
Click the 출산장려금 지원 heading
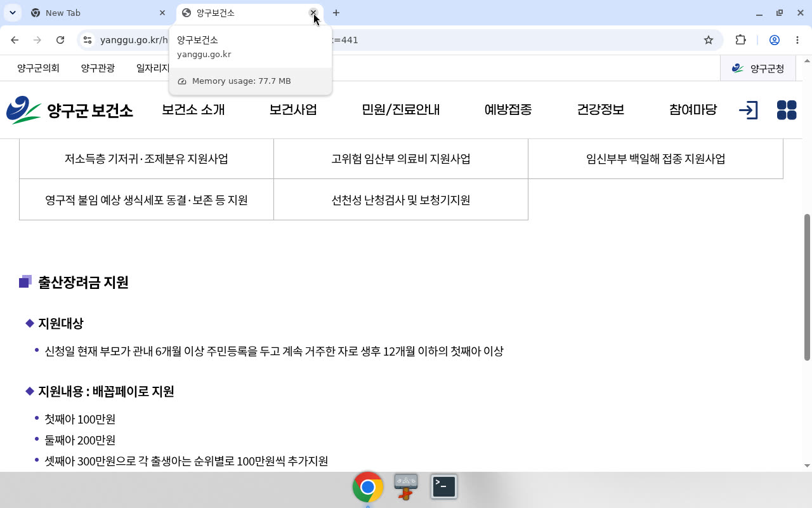click(x=83, y=282)
